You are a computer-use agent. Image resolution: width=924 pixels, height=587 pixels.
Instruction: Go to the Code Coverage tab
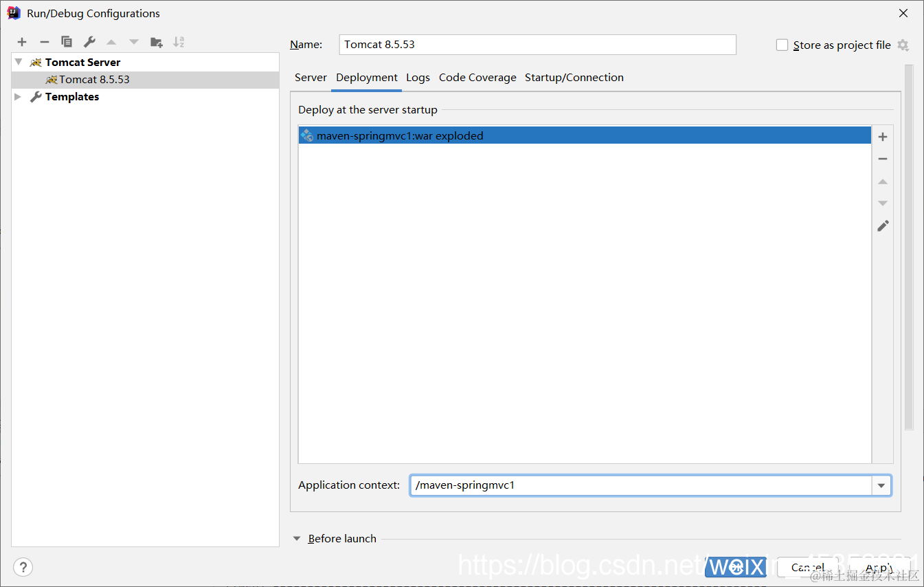coord(477,78)
